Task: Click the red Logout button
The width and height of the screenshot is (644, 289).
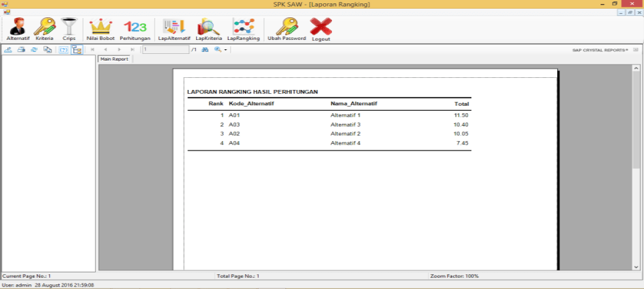Action: pos(321,29)
